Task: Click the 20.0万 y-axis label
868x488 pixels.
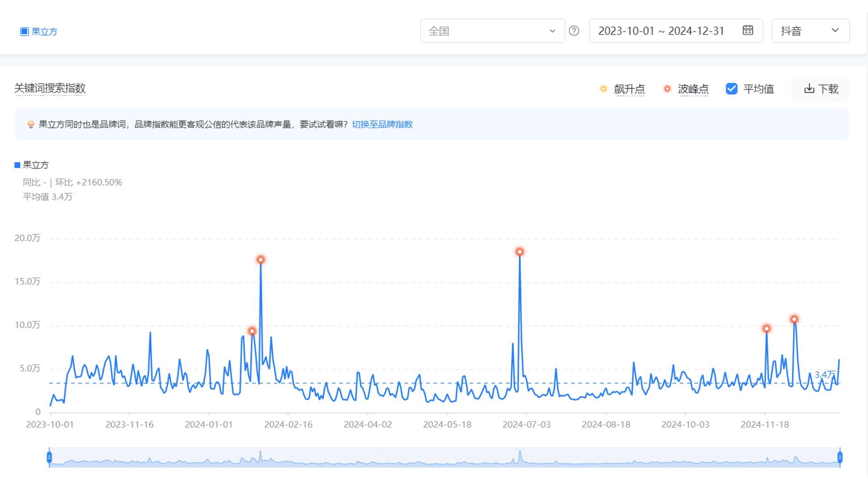Action: click(x=27, y=238)
